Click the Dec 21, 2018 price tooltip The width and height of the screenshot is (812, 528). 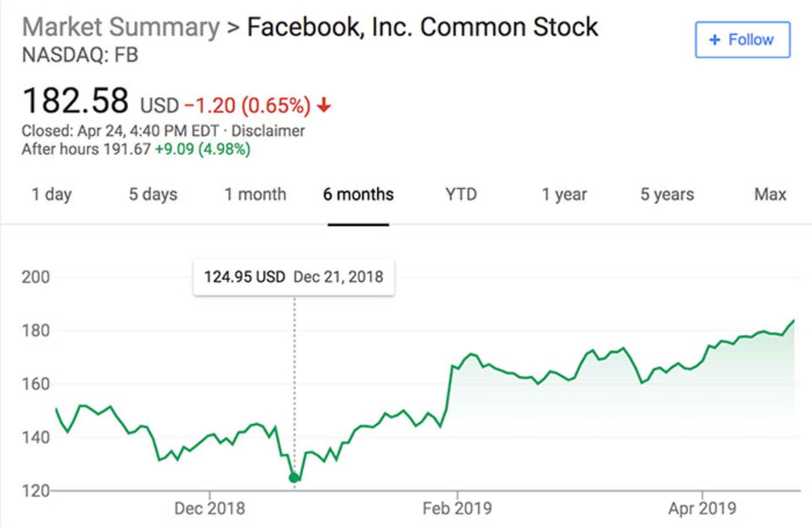(x=294, y=277)
